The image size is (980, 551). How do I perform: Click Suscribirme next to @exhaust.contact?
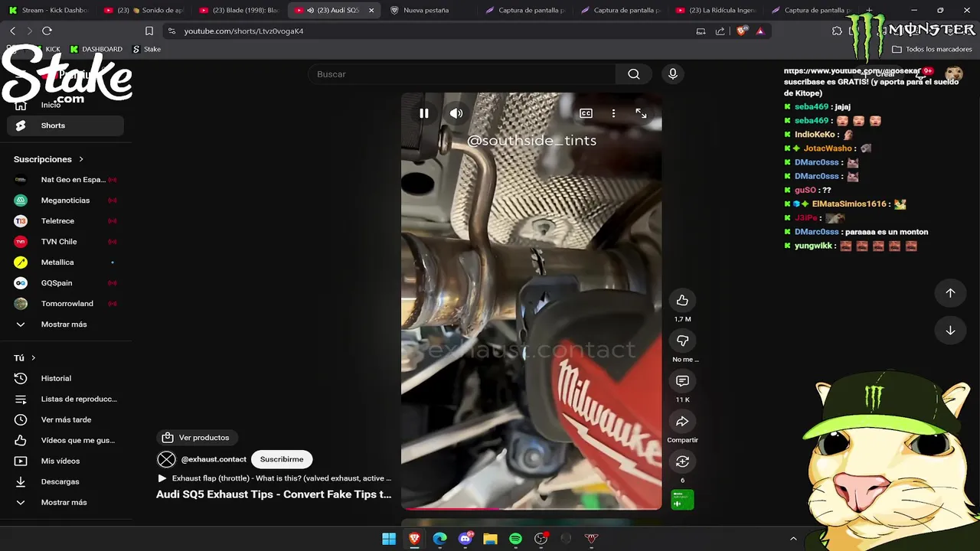coord(282,459)
